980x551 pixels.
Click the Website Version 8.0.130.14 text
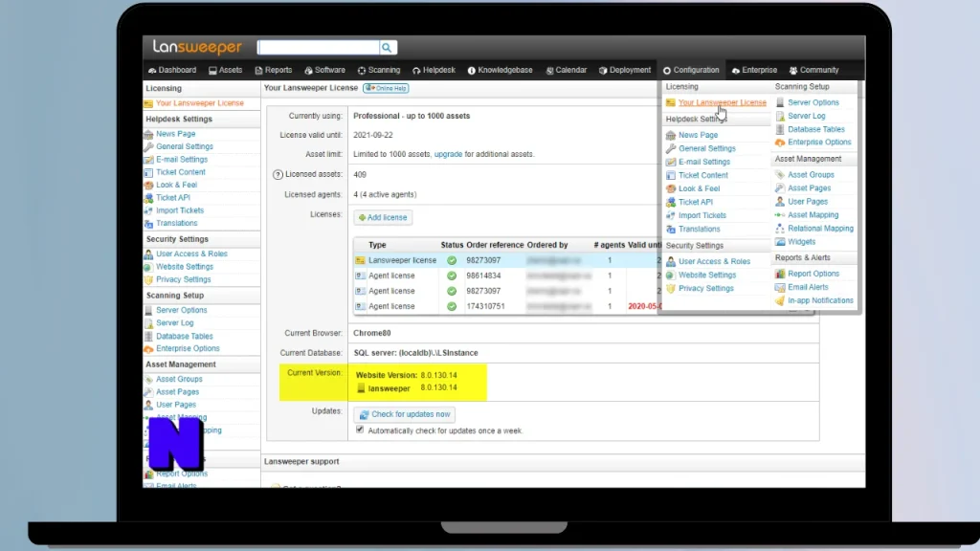(406, 375)
